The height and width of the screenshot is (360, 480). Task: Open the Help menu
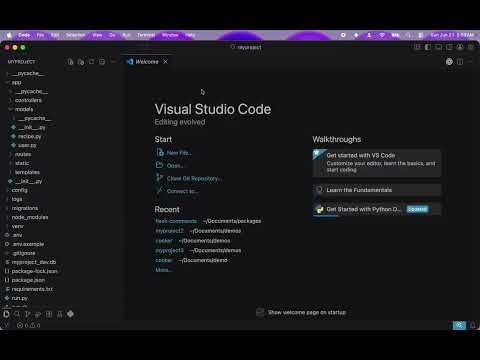click(190, 35)
